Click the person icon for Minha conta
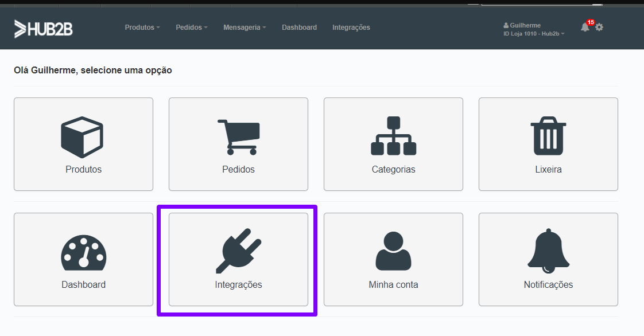The height and width of the screenshot is (336, 644). (x=394, y=251)
